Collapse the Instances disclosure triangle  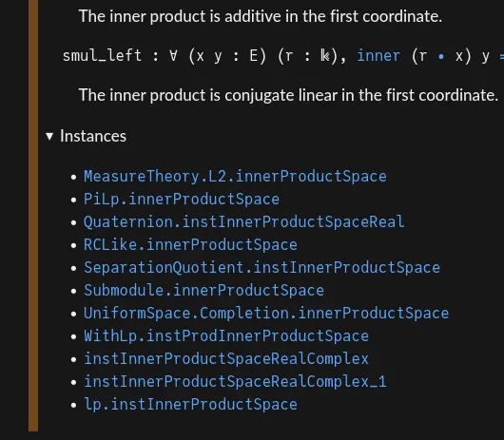tap(49, 136)
